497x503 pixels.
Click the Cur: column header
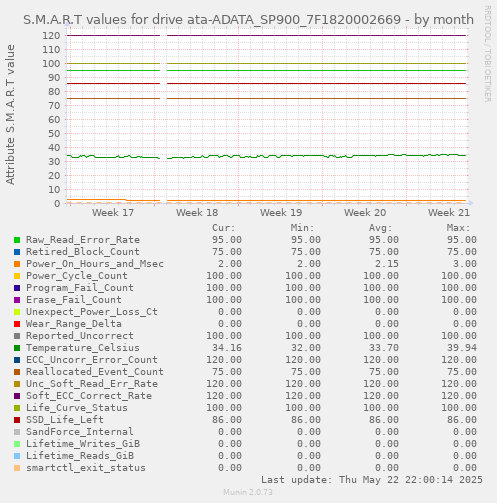(224, 228)
